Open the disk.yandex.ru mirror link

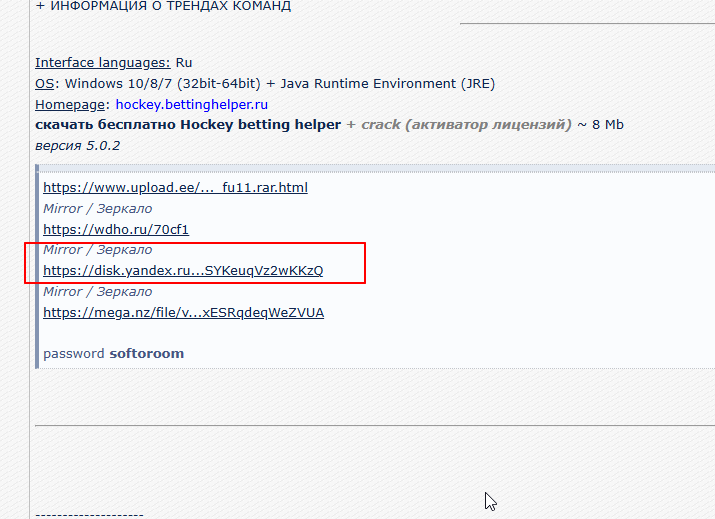(183, 271)
